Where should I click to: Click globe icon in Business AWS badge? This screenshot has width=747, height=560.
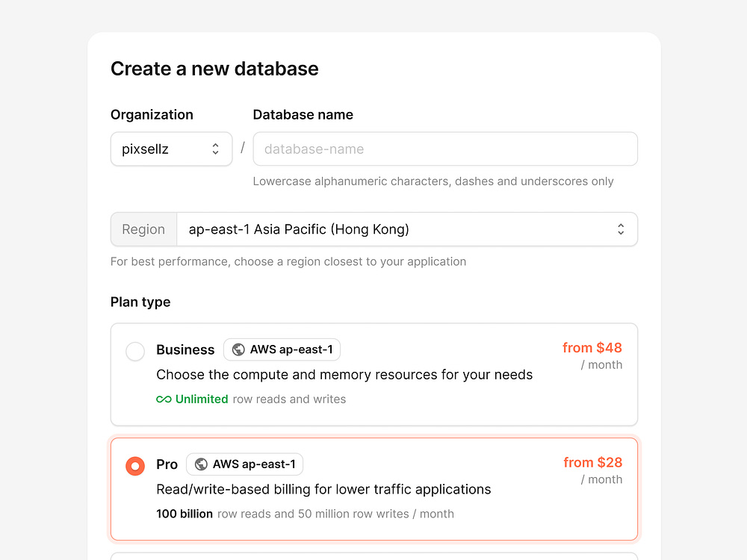click(238, 349)
